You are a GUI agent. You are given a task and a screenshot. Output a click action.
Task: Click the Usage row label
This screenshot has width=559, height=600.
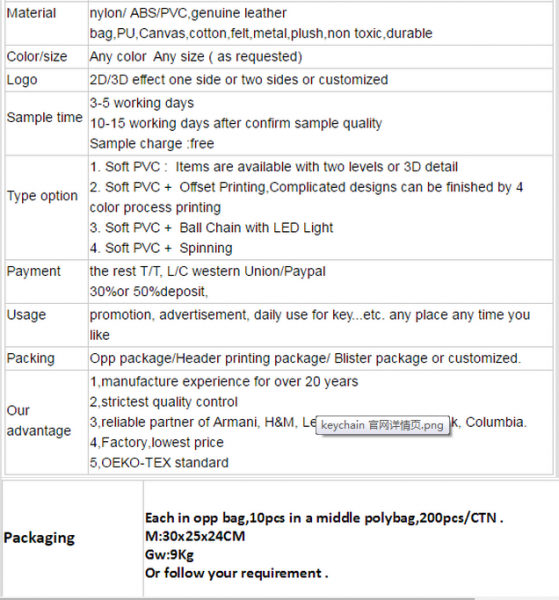26,315
